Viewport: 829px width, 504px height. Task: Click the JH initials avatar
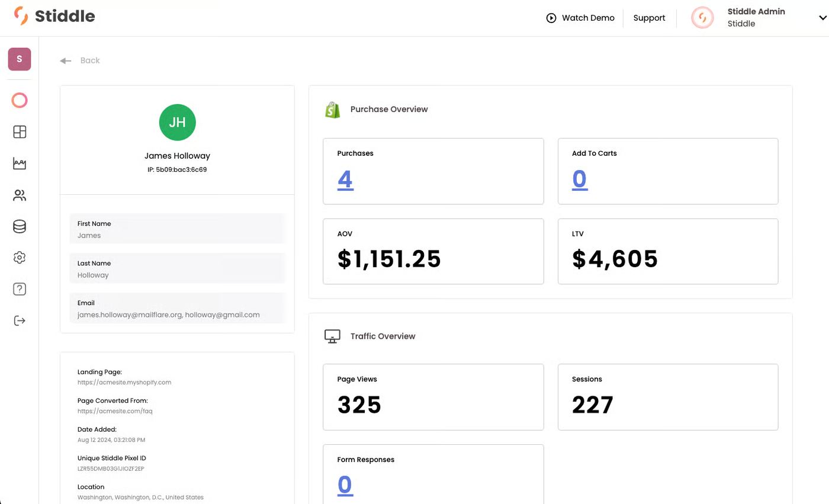(178, 123)
